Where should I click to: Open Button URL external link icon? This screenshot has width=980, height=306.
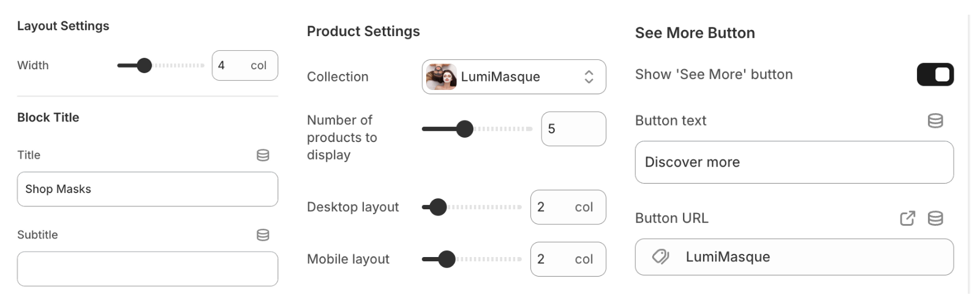coord(907,218)
